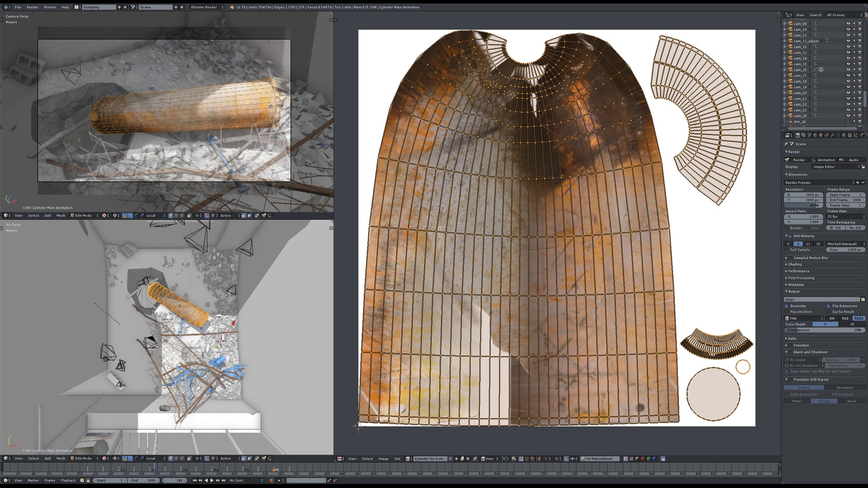Open the No Sync dropdown in timeline
The image size is (868, 488).
coord(245,480)
